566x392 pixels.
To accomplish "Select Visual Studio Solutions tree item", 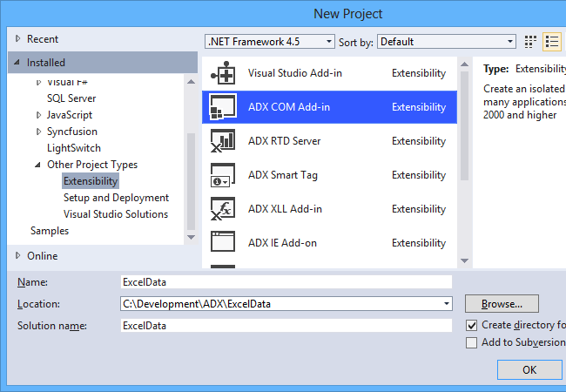I will [x=116, y=214].
